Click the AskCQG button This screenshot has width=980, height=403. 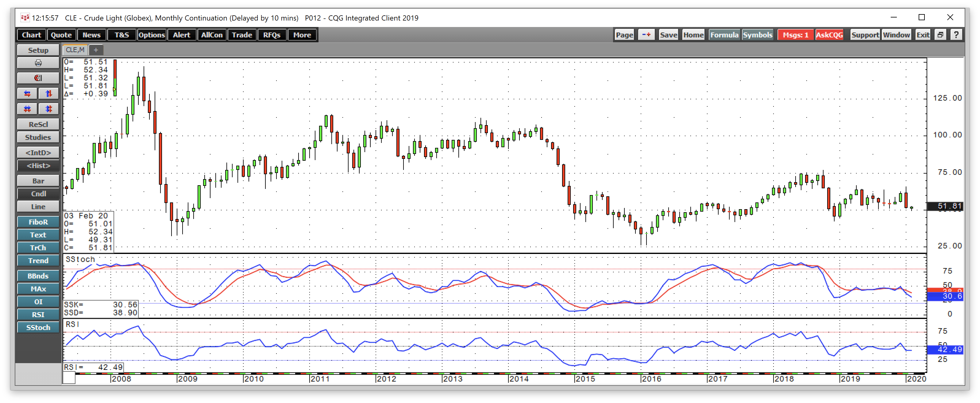coord(829,35)
